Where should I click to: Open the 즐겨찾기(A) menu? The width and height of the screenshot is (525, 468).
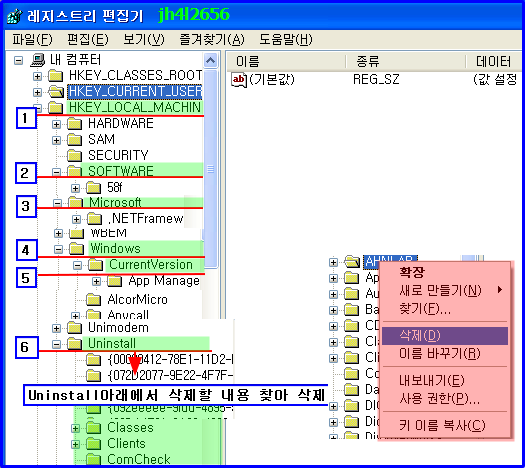coord(212,40)
